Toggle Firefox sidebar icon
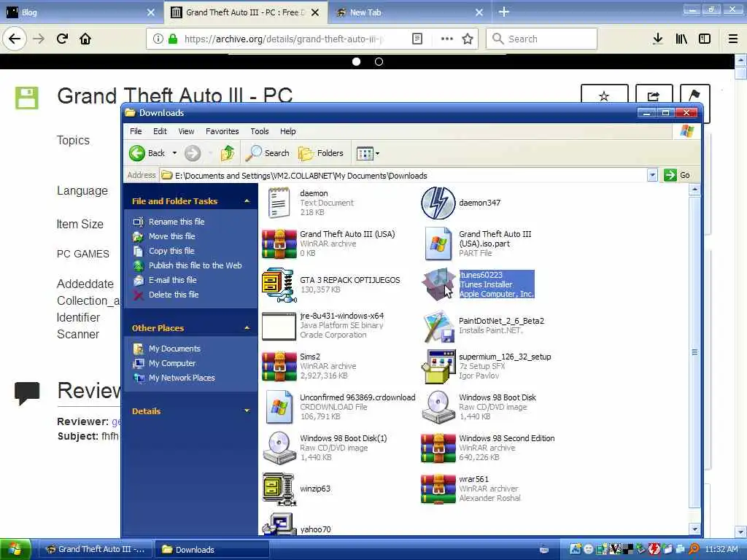747x560 pixels. pyautogui.click(x=705, y=39)
